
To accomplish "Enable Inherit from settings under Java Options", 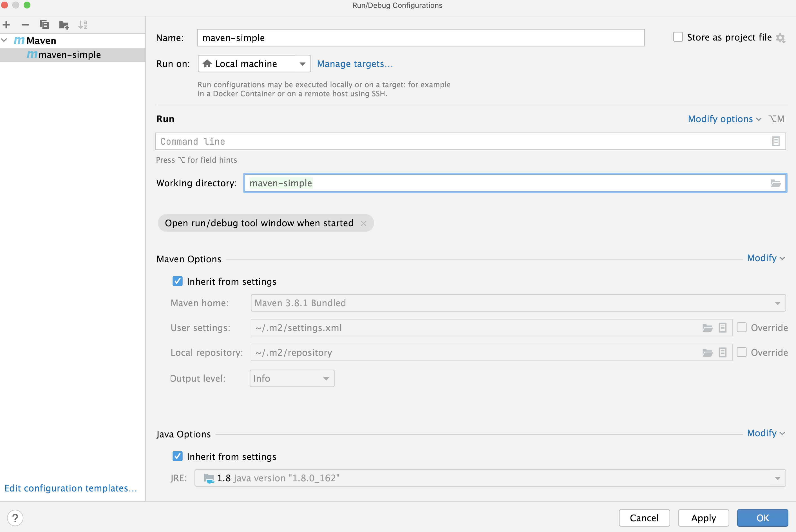I will 178,456.
